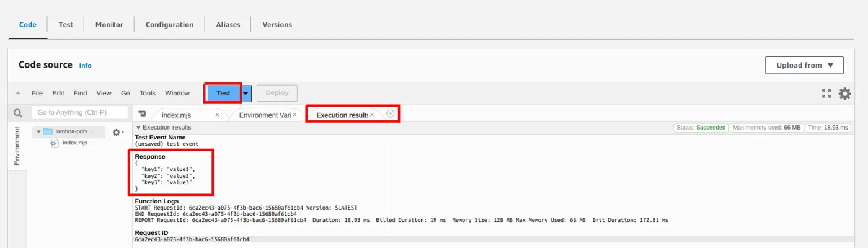Screen dimensions: 868x248
Task: Close the index.mjs tab
Action: click(217, 115)
